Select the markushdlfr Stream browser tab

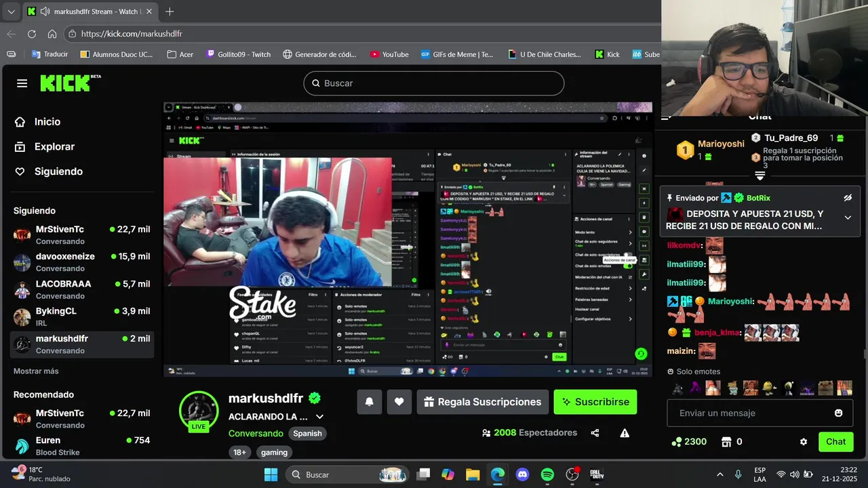90,12
